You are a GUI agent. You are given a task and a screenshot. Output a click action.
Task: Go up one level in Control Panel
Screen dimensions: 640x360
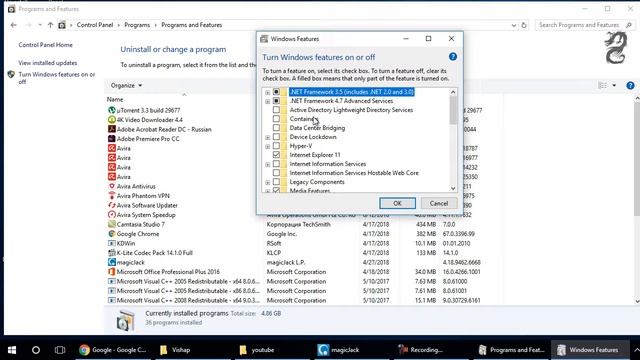[50, 25]
